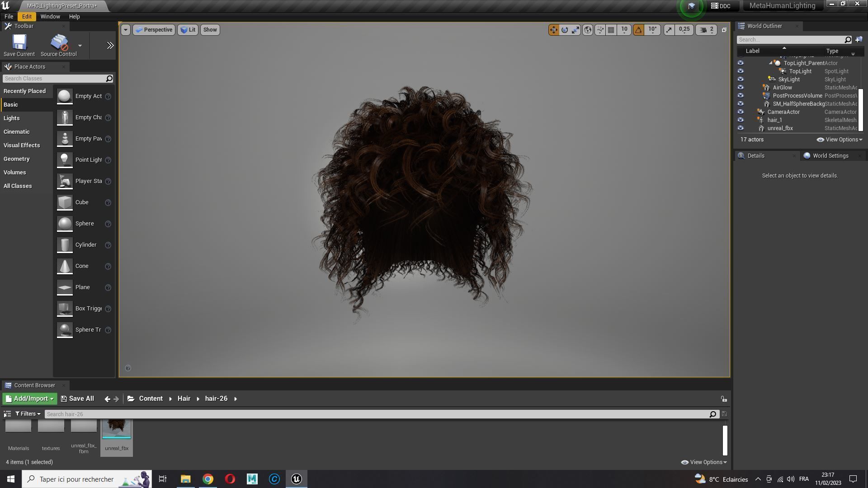
Task: Toggle CameraActor visibility eye icon
Action: coord(741,112)
